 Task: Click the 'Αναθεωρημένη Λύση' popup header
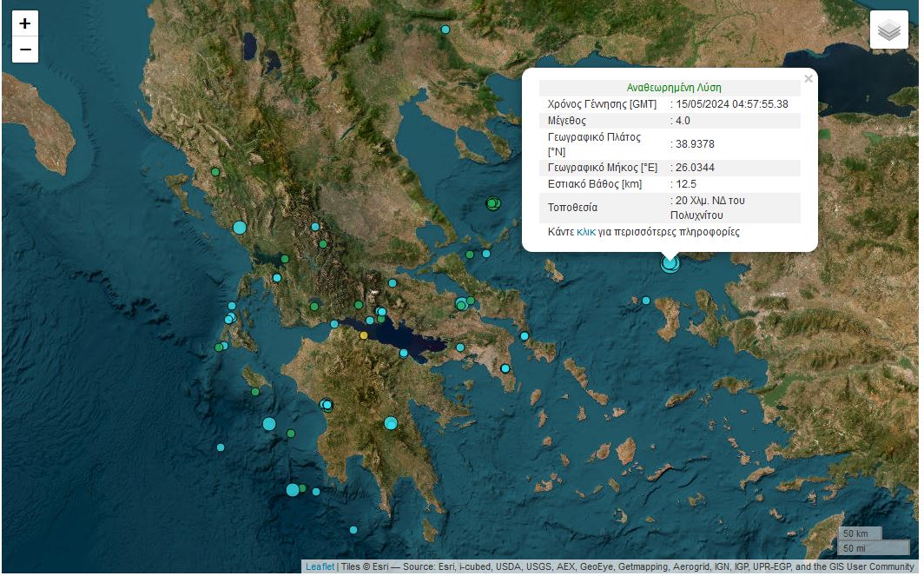[x=674, y=88]
